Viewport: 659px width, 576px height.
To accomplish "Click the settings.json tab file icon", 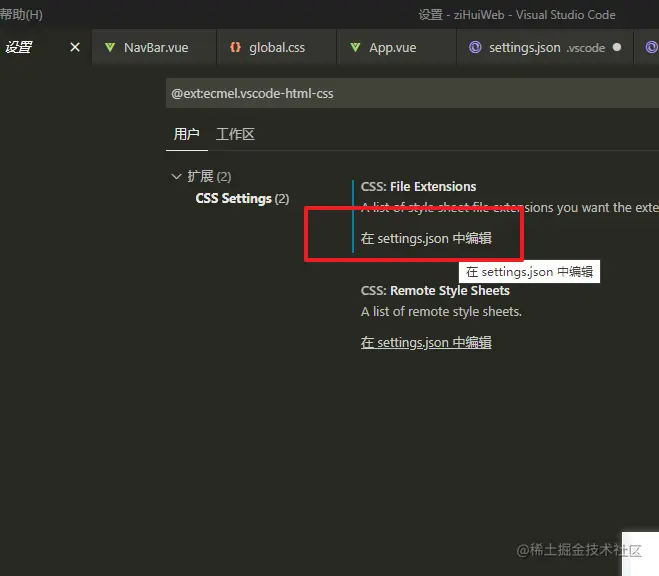I will (x=475, y=47).
